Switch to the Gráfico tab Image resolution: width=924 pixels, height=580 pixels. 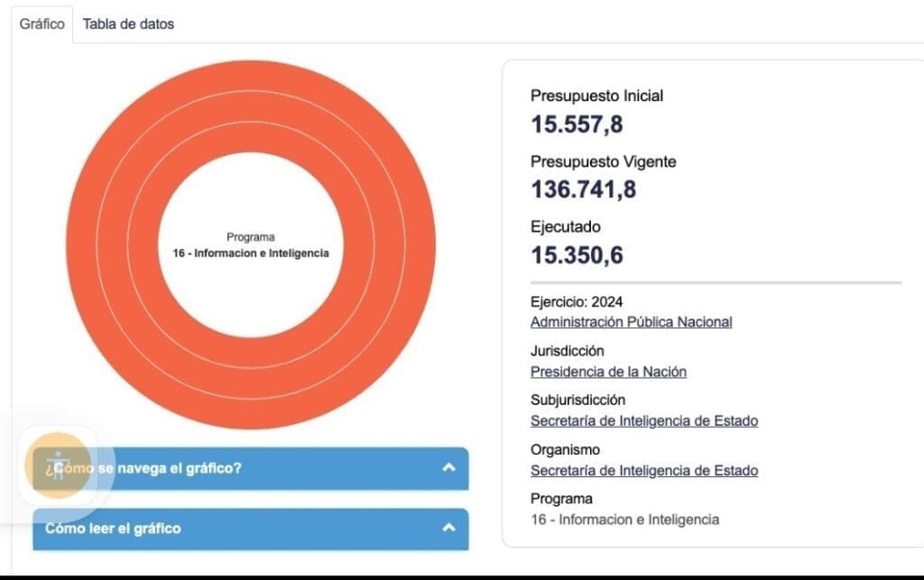point(42,24)
